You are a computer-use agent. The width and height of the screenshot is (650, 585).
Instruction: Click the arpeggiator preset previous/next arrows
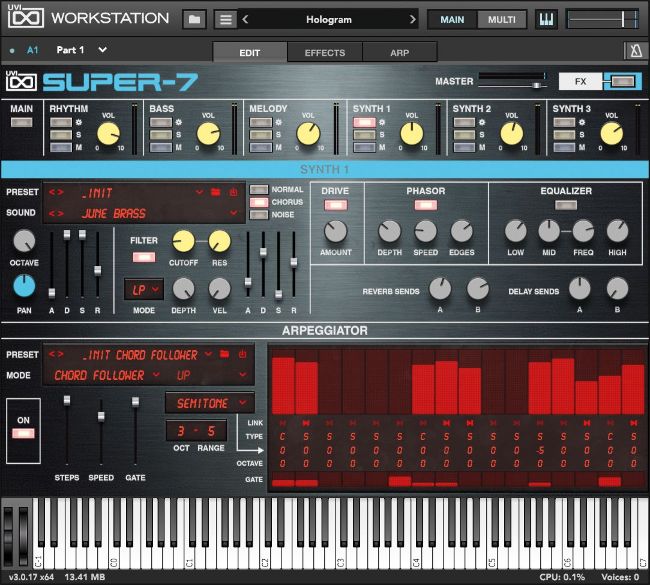[56, 354]
